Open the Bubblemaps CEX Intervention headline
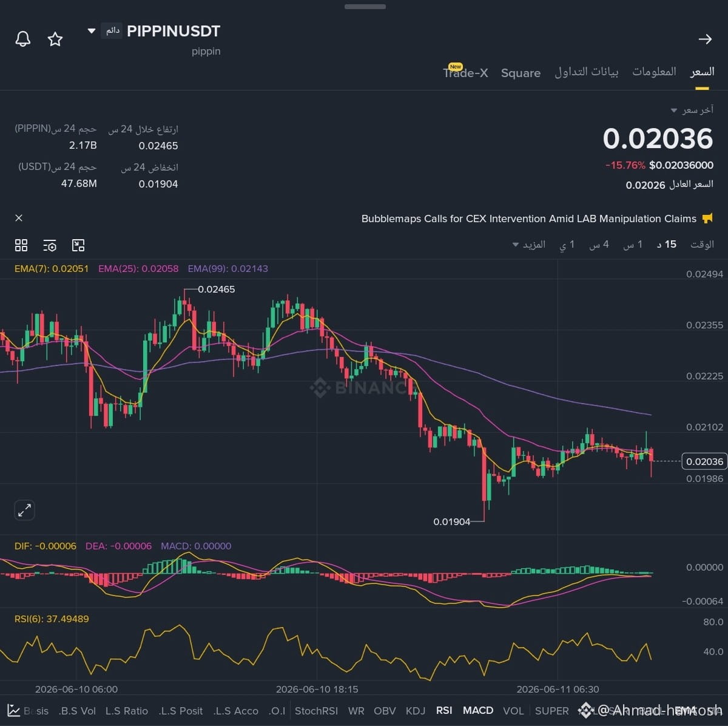The height and width of the screenshot is (726, 728). 529,219
